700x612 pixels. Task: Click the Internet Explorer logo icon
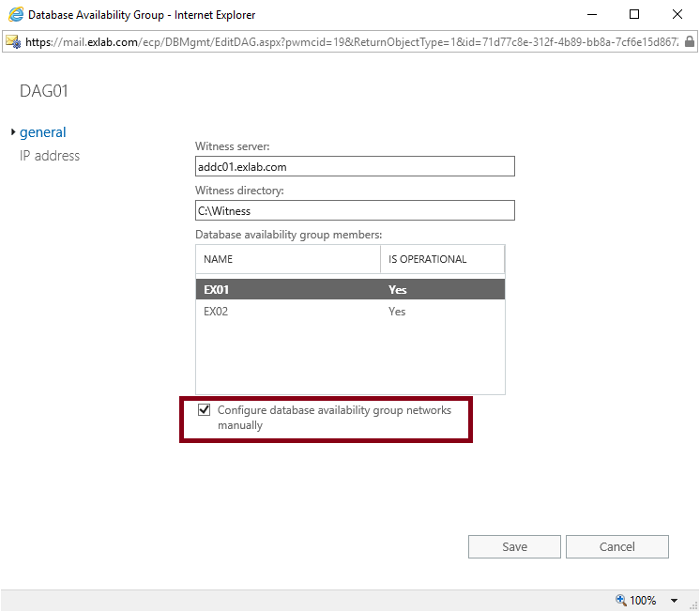tap(16, 14)
